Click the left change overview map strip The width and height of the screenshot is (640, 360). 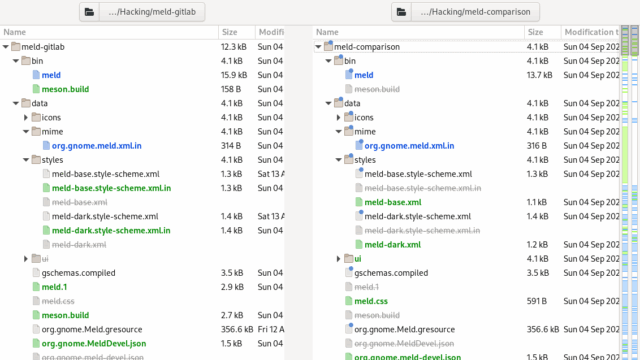625,193
